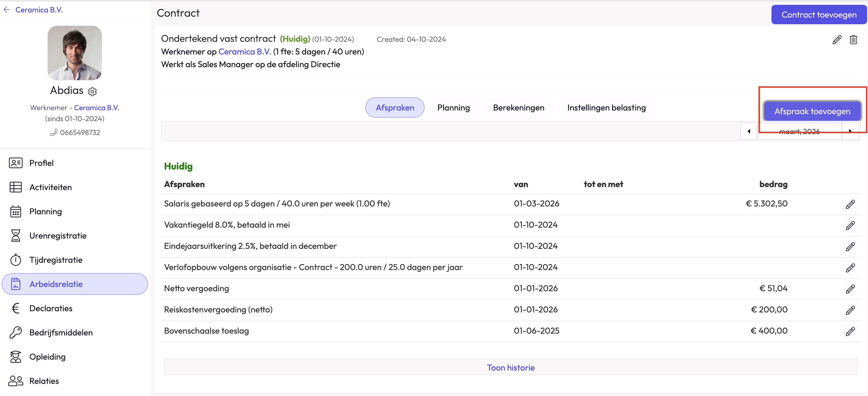
Task: Open Ceramica B.V. link in contract
Action: tap(244, 51)
